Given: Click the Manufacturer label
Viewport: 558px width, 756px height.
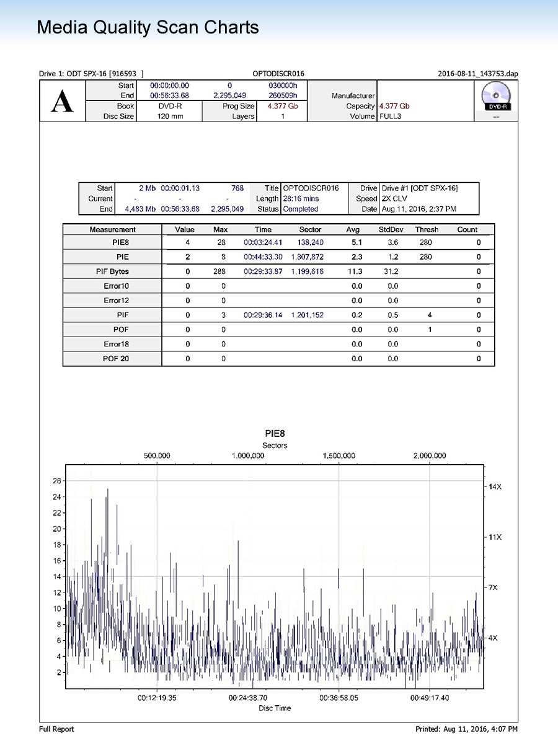Looking at the screenshot, I should click(x=353, y=95).
